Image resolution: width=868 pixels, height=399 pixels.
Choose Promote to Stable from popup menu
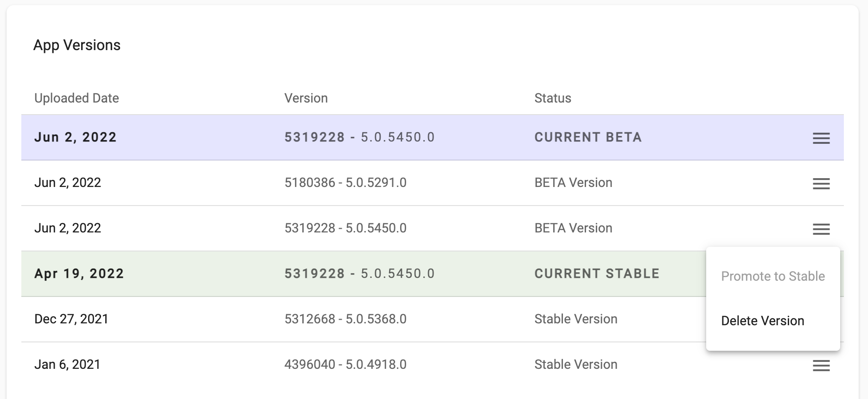coord(773,276)
